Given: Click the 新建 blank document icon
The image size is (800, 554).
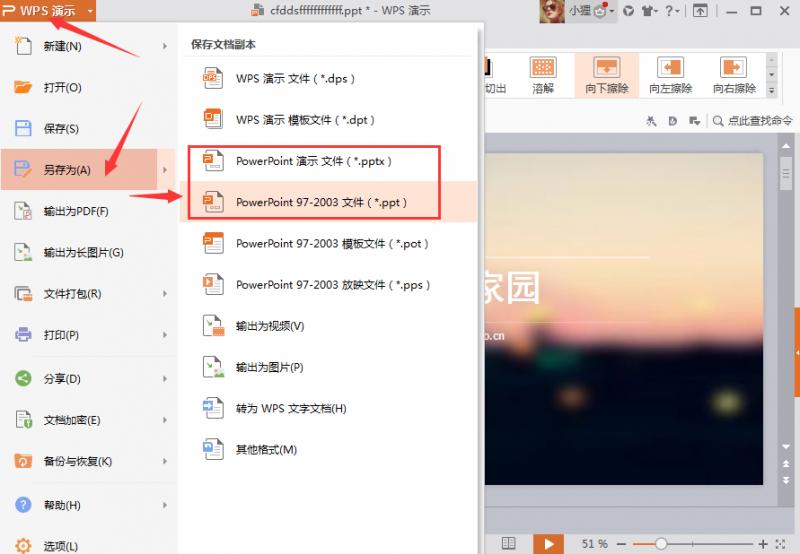Looking at the screenshot, I should (x=23, y=45).
